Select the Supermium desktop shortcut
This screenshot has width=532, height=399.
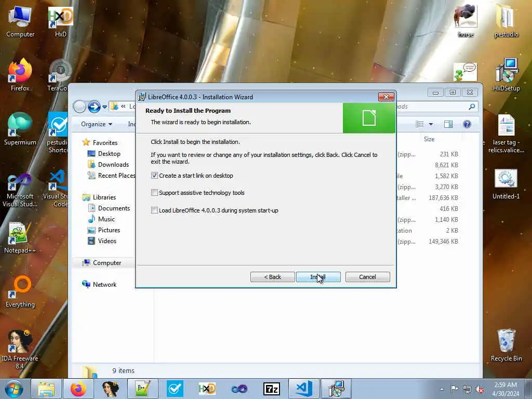point(20,129)
